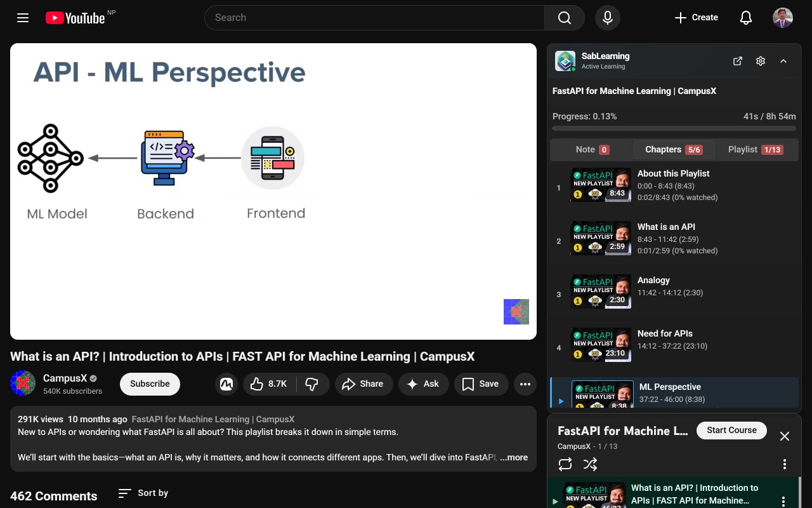Like the video
Image resolution: width=812 pixels, height=508 pixels.
point(270,384)
